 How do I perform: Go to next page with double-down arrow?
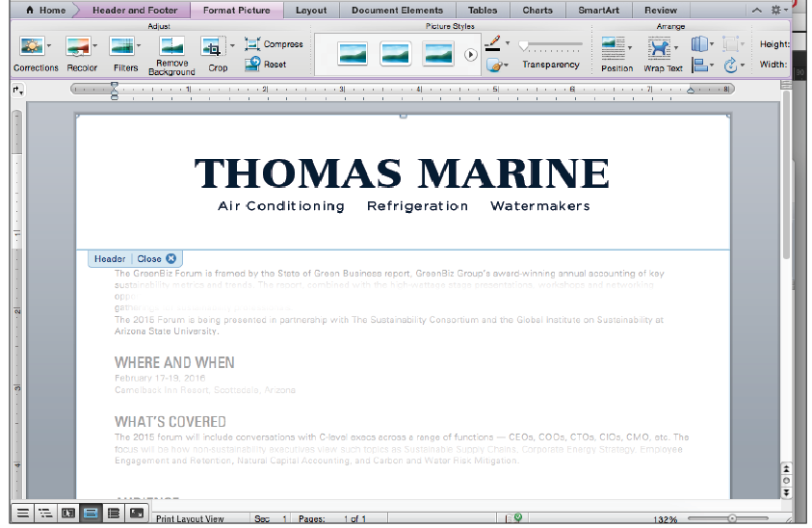click(786, 492)
